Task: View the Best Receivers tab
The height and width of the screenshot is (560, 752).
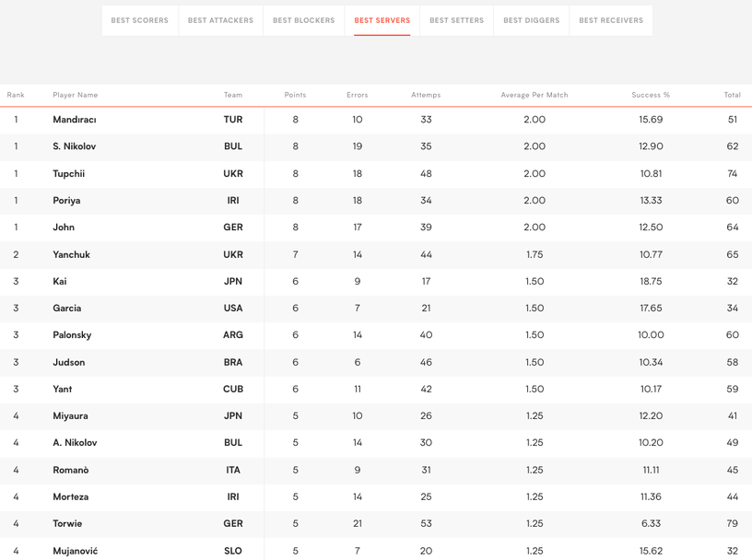Action: (611, 20)
